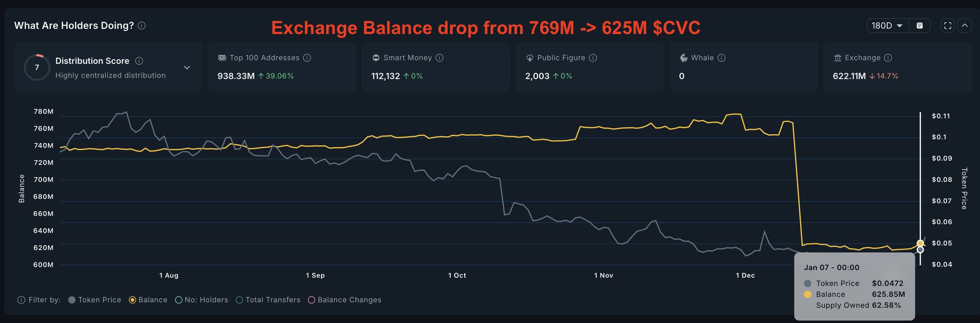Collapse the holders panel with up chevron
The height and width of the screenshot is (323, 980).
pyautogui.click(x=965, y=26)
